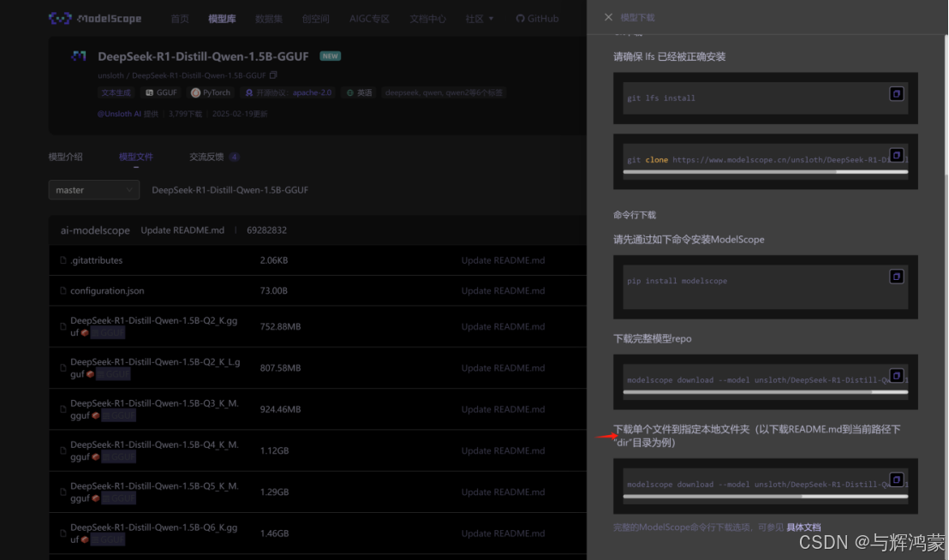Click the GGUF badge on Q2_K.gguf file
Viewport: 949px width, 560px height.
pos(108,332)
